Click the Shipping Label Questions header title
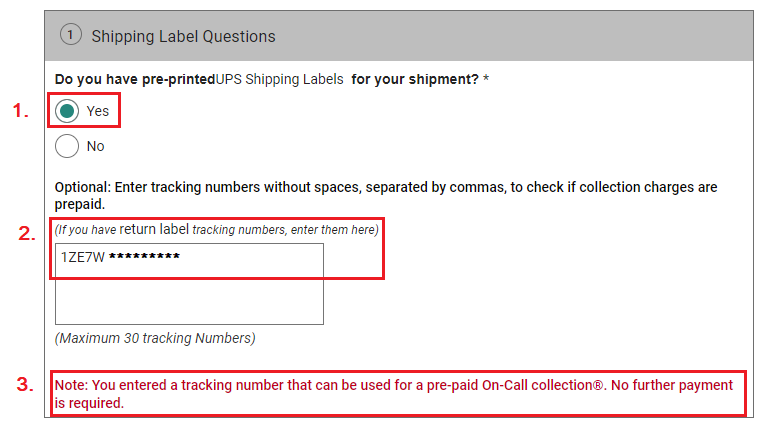The image size is (770, 432). point(183,36)
